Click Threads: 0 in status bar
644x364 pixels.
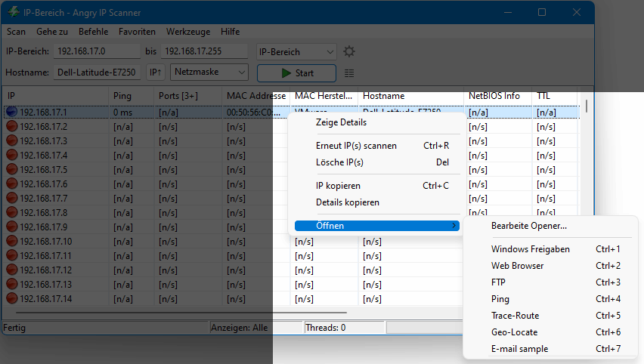(325, 328)
